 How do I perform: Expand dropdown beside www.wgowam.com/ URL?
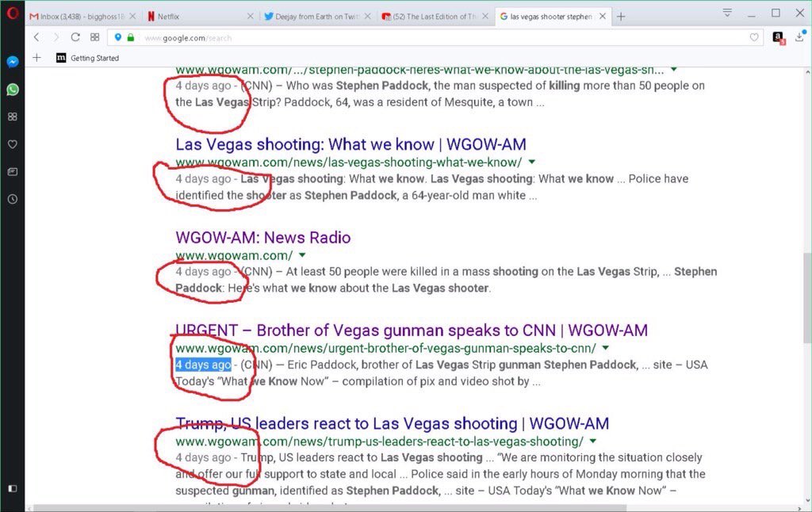[302, 255]
